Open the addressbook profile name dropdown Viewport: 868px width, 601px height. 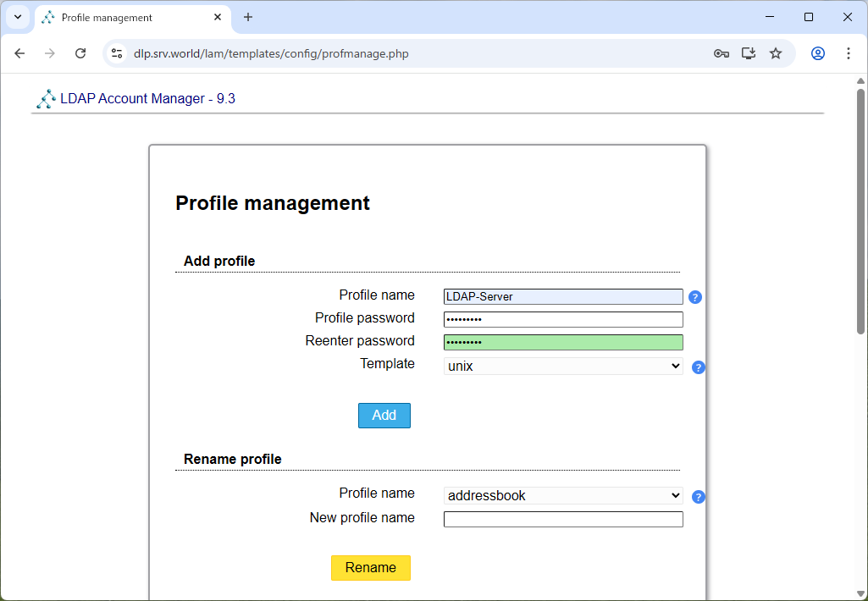point(563,496)
